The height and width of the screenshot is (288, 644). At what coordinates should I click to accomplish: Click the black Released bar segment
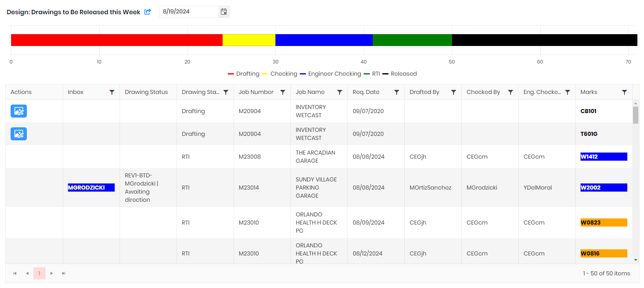pos(544,40)
